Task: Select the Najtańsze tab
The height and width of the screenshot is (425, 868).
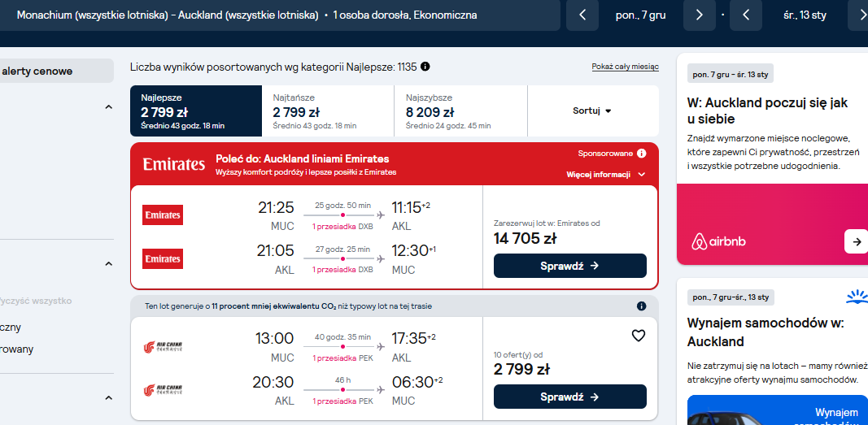Action: pyautogui.click(x=329, y=111)
